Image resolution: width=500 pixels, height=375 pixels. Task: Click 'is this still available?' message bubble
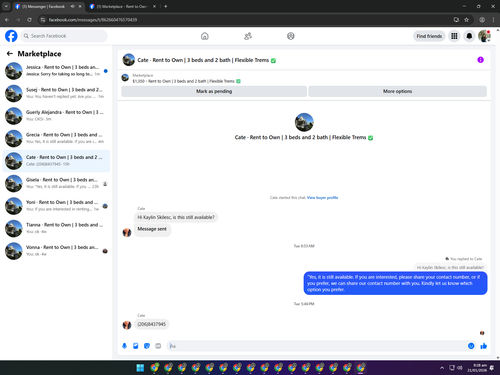click(176, 217)
